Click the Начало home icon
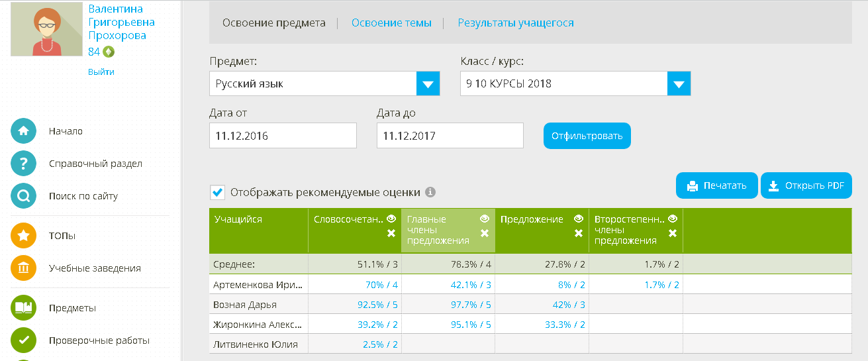The height and width of the screenshot is (361, 868). [x=23, y=130]
